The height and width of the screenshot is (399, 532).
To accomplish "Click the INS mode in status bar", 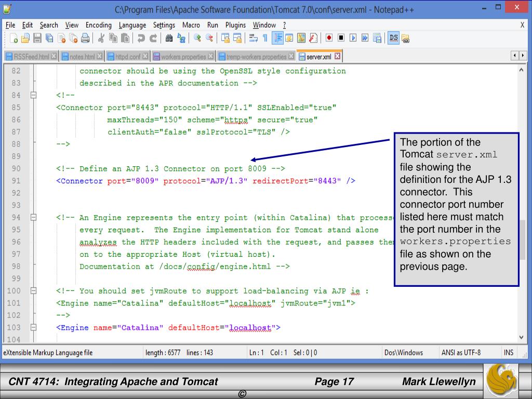I will pyautogui.click(x=508, y=353).
